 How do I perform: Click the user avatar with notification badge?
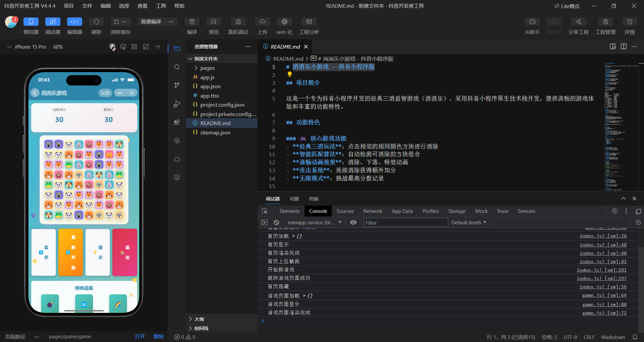click(11, 22)
